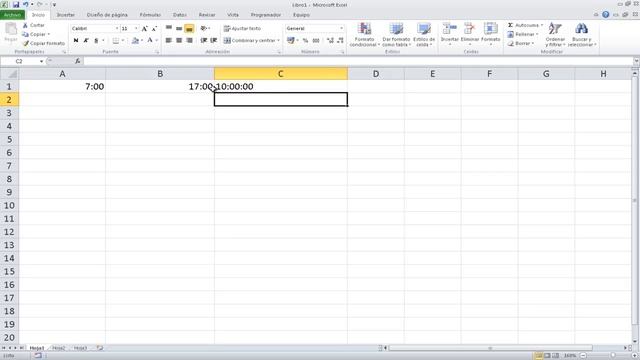Click the Save icon in quick access toolbar
This screenshot has height=360, width=640.
click(16, 4)
